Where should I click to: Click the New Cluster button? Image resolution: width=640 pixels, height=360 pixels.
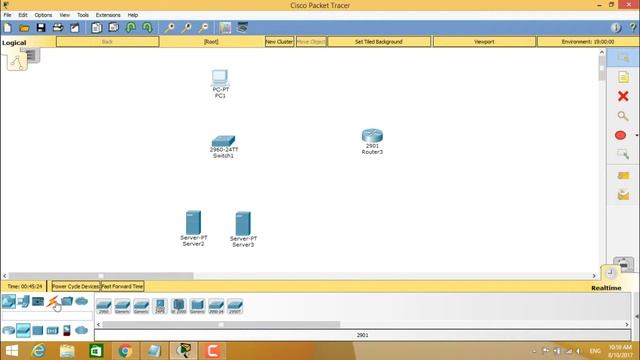coord(279,42)
